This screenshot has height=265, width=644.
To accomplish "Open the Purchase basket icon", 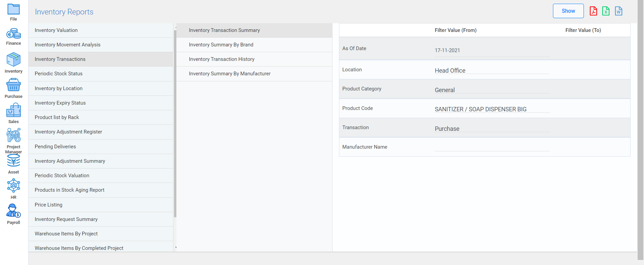I will tap(13, 85).
